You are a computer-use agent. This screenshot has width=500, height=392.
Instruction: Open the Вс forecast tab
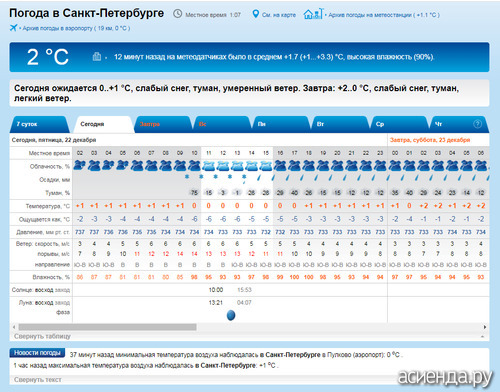coord(221,124)
